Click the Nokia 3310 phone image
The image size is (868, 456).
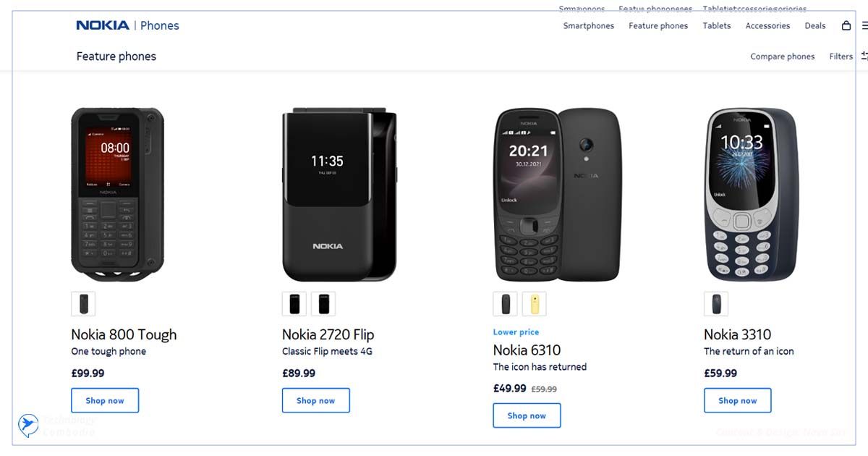point(750,195)
